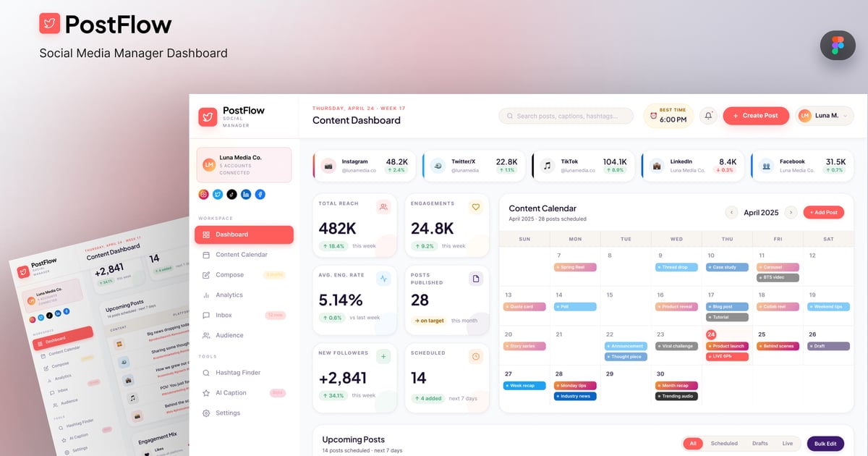The height and width of the screenshot is (456, 868).
Task: Select the Scheduled filter tab
Action: point(724,444)
